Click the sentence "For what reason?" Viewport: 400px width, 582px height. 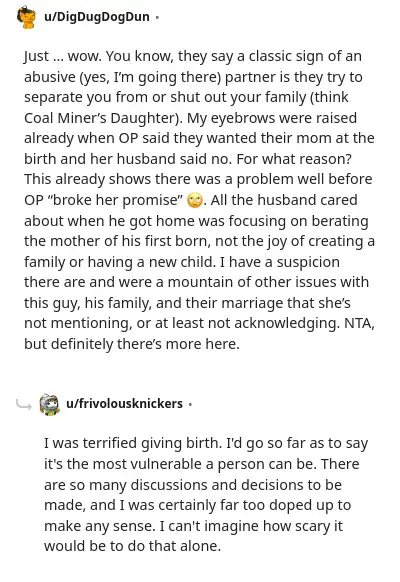click(294, 159)
